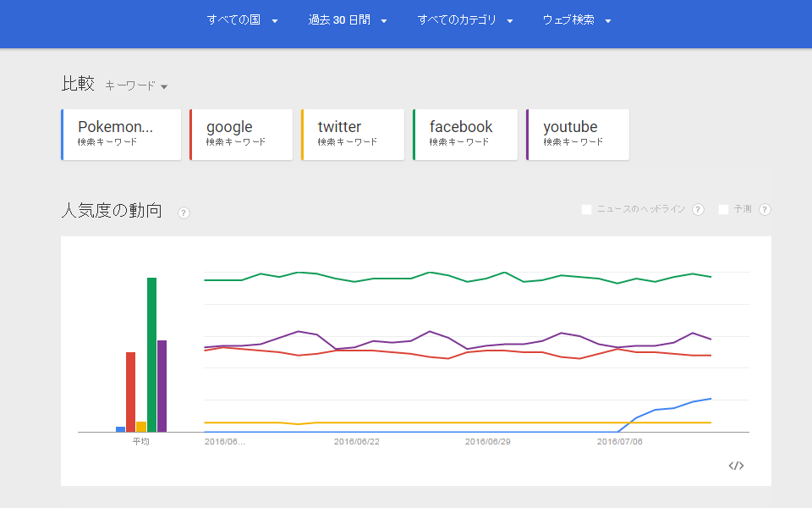Select the Pokemon search term card
Screen dimensions: 812x508
[122, 134]
